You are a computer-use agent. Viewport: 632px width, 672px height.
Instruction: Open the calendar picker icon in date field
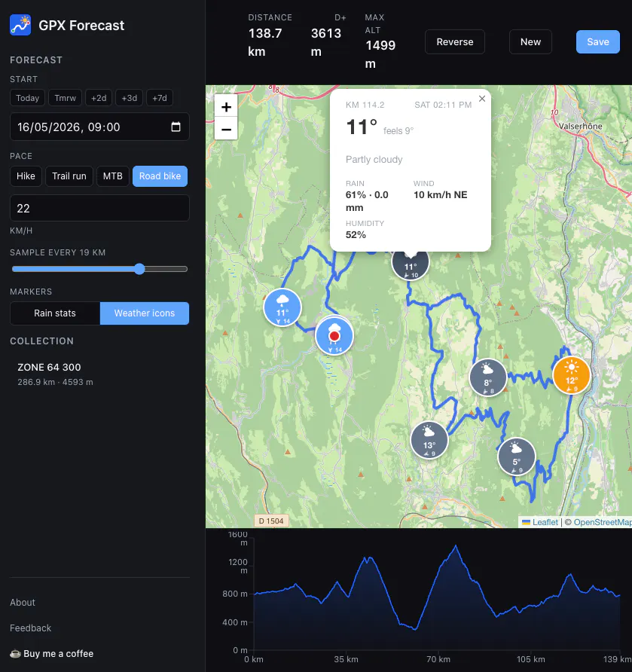(176, 127)
